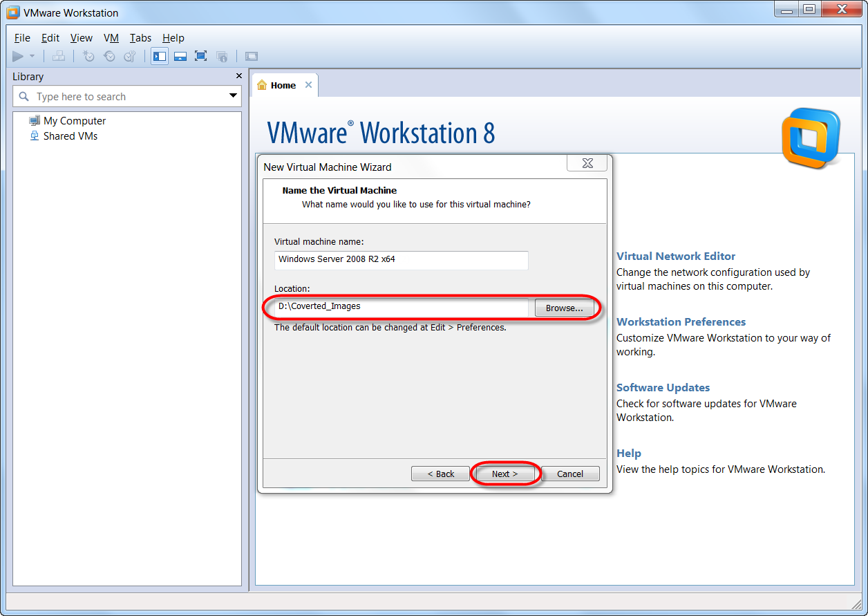The image size is (868, 616).
Task: Click the 'What name would you like' prompt
Action: pos(417,205)
